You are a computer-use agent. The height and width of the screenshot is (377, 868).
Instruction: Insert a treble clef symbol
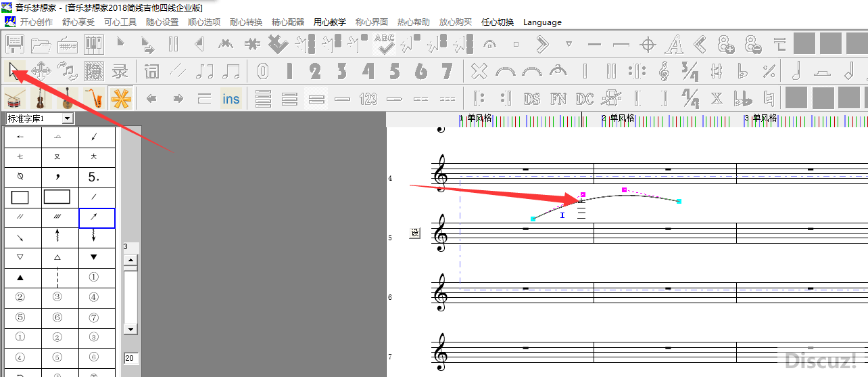click(x=664, y=70)
